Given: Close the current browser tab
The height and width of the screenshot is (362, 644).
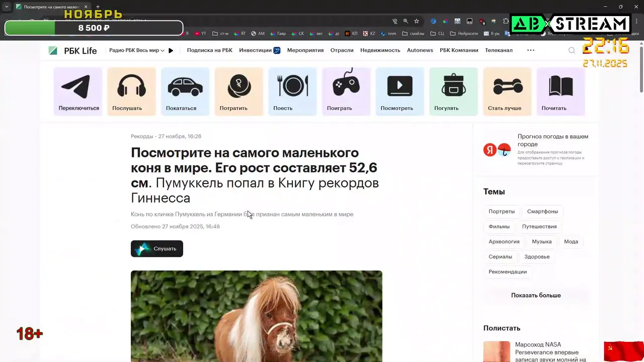Looking at the screenshot, I should pos(86,7).
